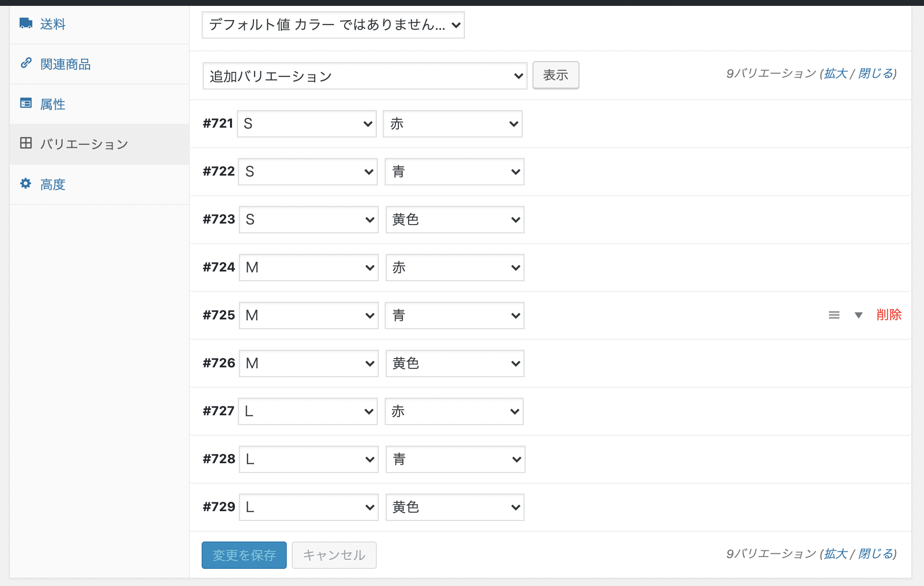Click the linked products chain icon
The height and width of the screenshot is (586, 924).
[x=26, y=63]
